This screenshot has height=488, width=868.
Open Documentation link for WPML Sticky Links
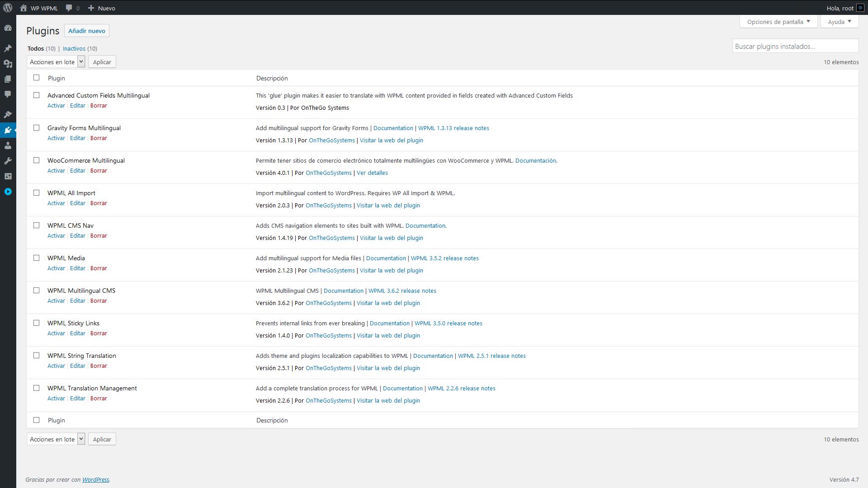390,324
